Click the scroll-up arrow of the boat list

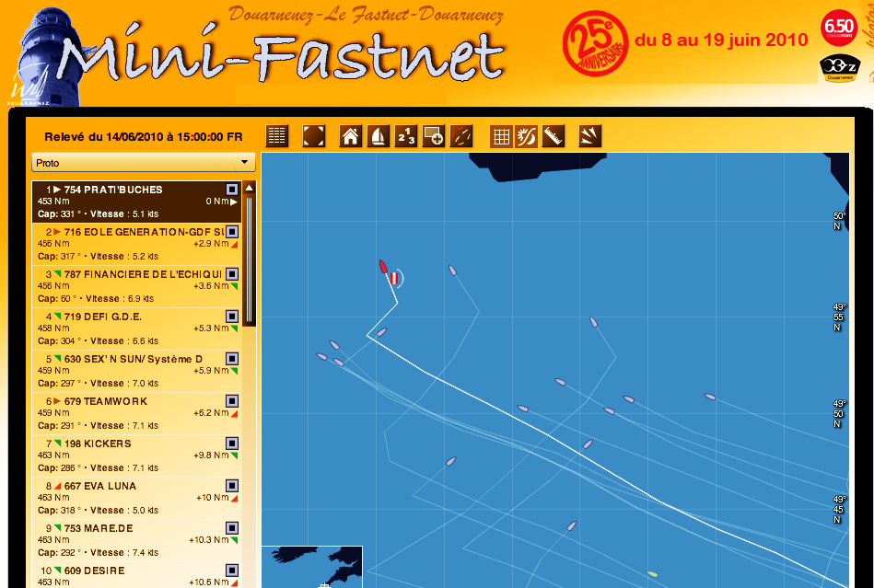click(250, 189)
